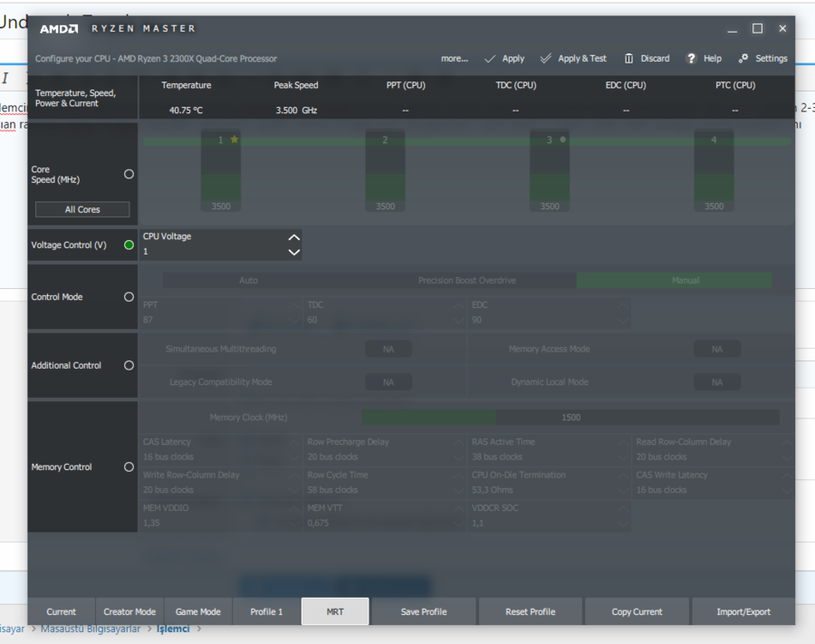The width and height of the screenshot is (815, 644).
Task: Toggle the green Voltage Control circle
Action: click(x=129, y=245)
